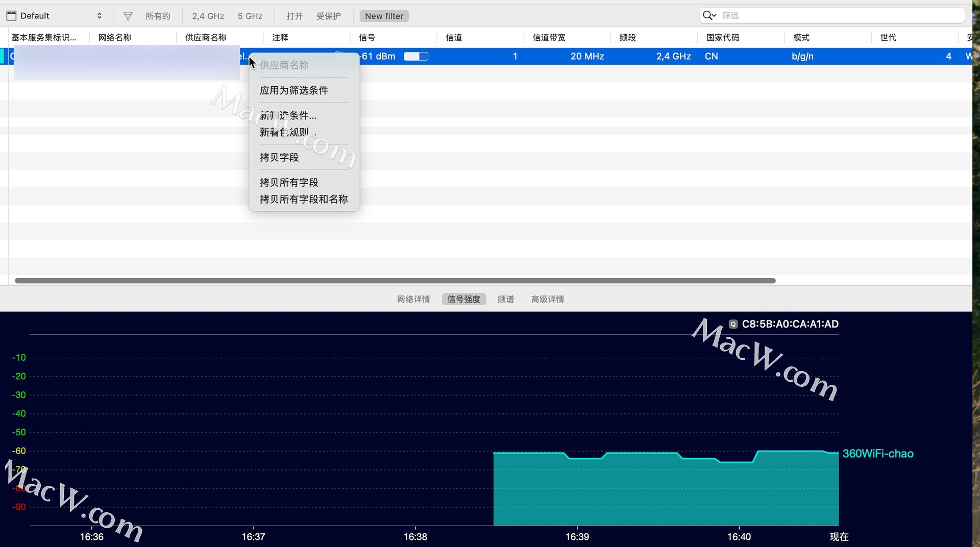The width and height of the screenshot is (980, 547).
Task: Sort by 信道带宽 column header
Action: coord(549,37)
